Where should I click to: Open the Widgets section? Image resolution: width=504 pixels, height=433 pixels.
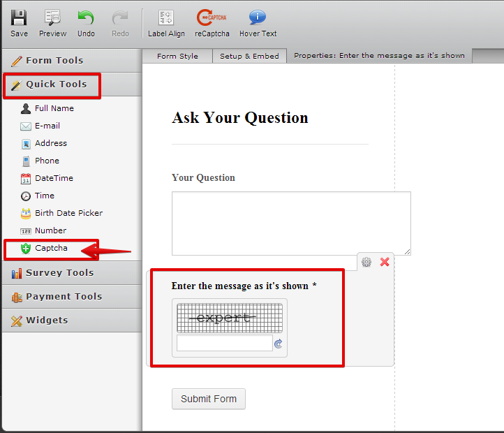tap(47, 321)
